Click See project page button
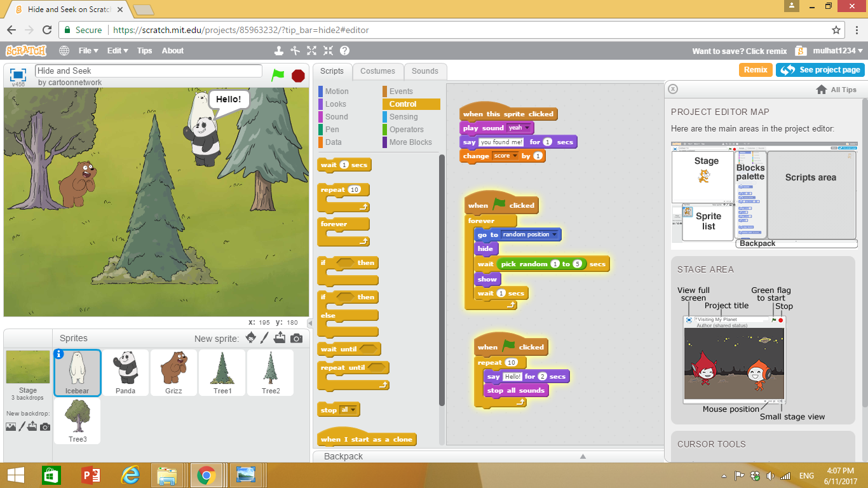Image resolution: width=868 pixels, height=488 pixels. 820,70
